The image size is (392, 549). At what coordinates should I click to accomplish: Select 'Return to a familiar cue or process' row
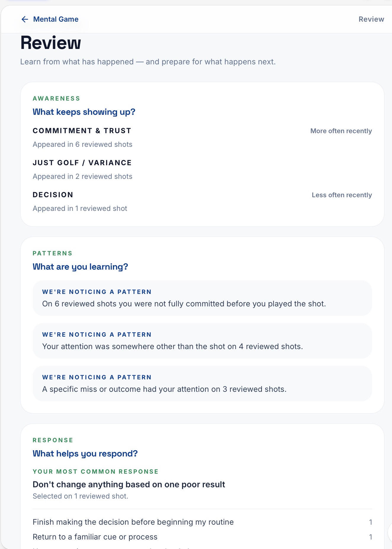pyautogui.click(x=202, y=537)
